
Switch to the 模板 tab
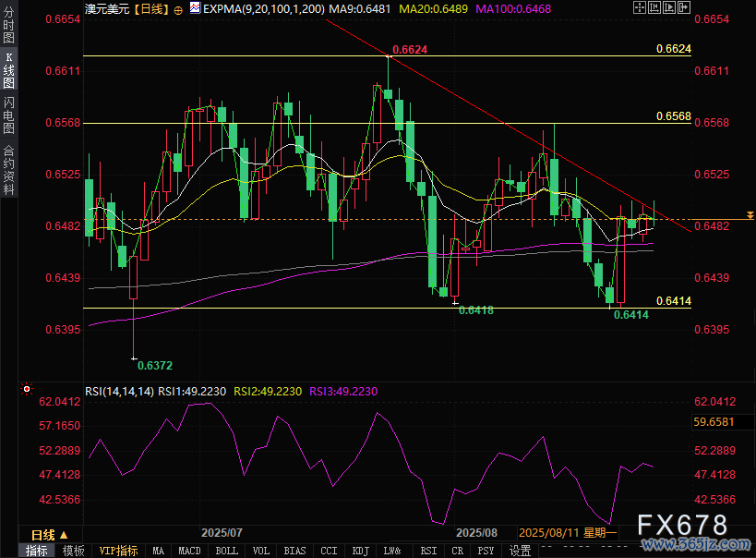[73, 551]
